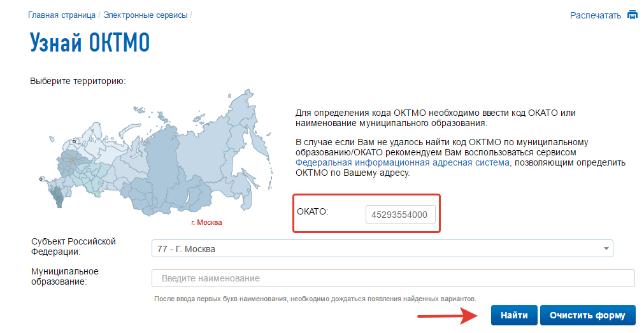
Task: Click the Муниципальное образование name field
Action: coord(392,278)
